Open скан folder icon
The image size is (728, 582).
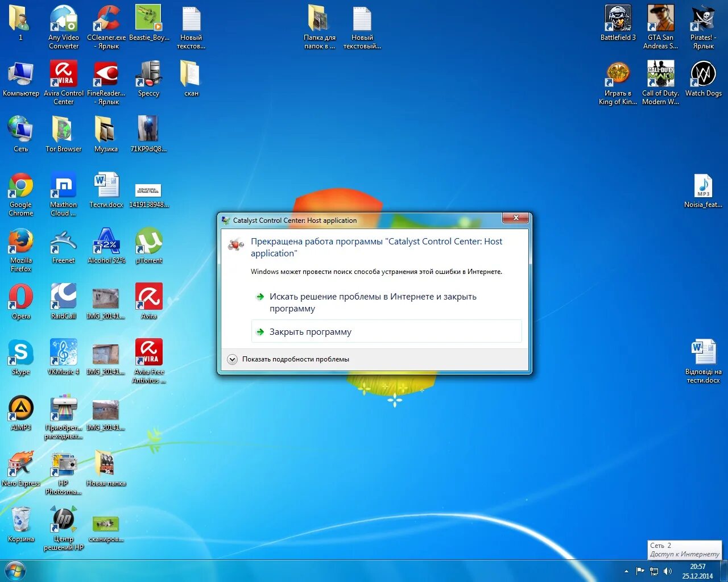tap(191, 78)
